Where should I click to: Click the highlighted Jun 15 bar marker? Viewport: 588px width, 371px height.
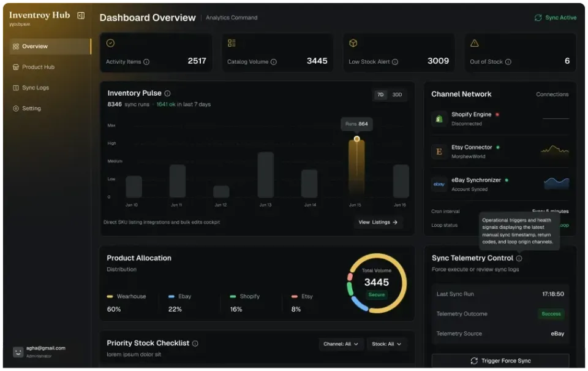pyautogui.click(x=356, y=139)
